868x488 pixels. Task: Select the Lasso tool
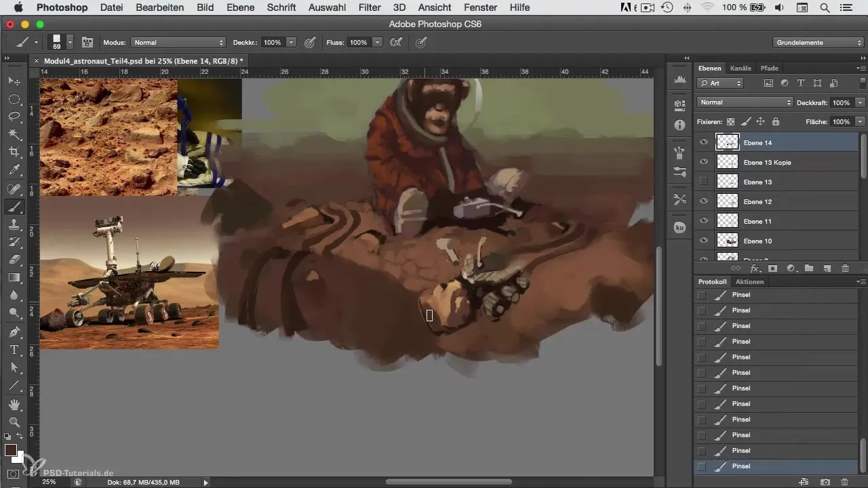[x=14, y=117]
